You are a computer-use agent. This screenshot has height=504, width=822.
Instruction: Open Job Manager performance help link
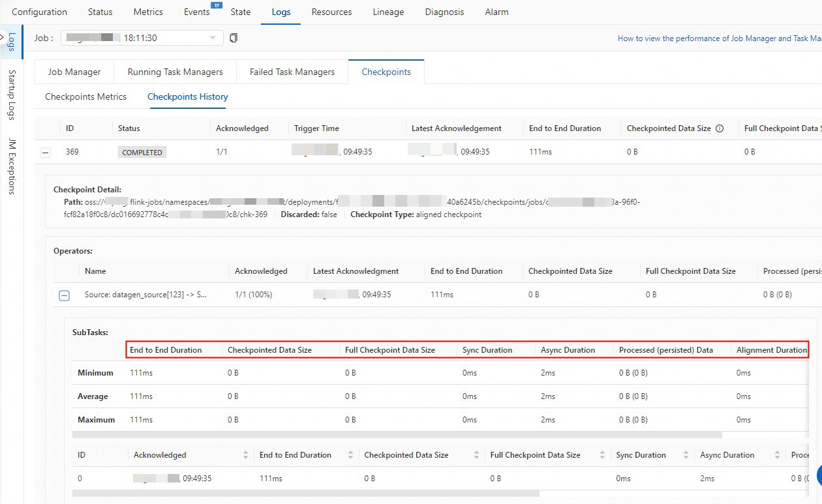coord(719,38)
